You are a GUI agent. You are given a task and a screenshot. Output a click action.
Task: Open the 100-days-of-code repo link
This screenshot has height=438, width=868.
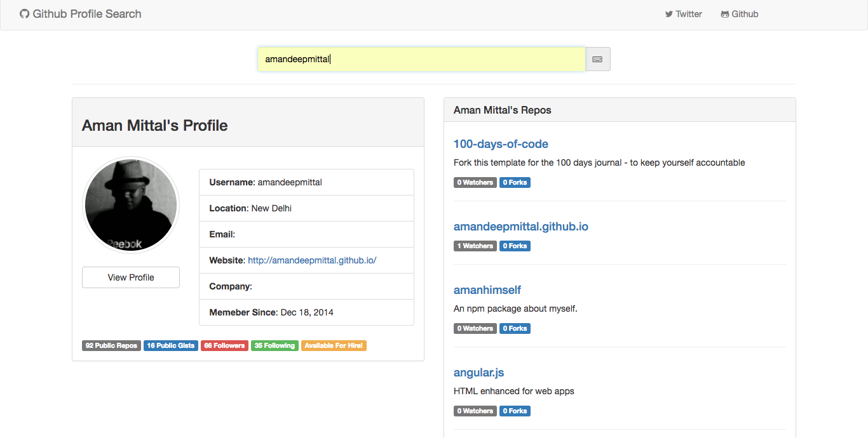coord(501,144)
